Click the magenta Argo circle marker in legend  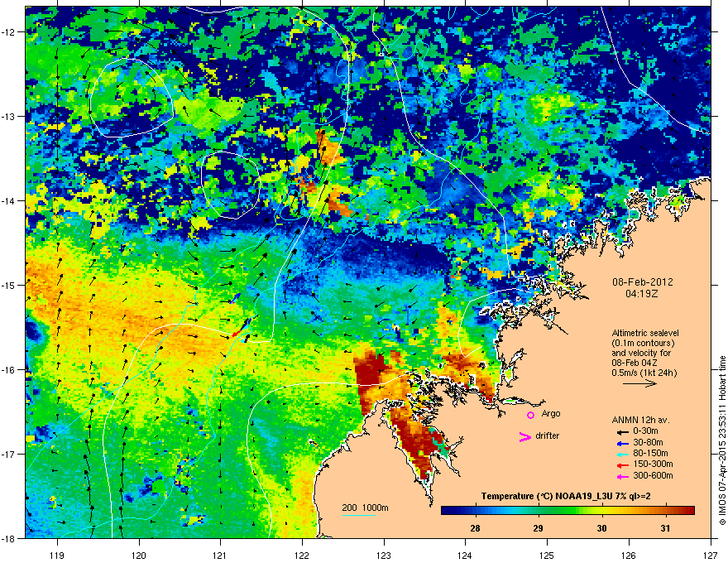click(x=530, y=415)
